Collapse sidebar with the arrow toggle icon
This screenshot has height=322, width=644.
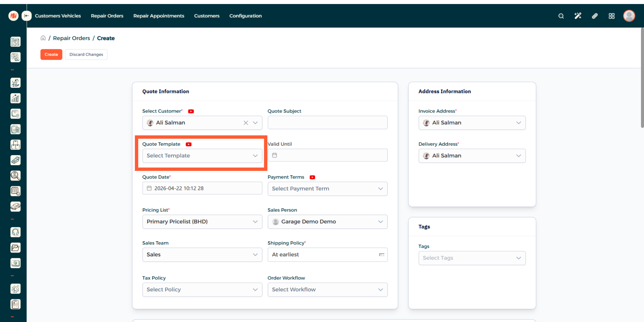click(x=26, y=16)
